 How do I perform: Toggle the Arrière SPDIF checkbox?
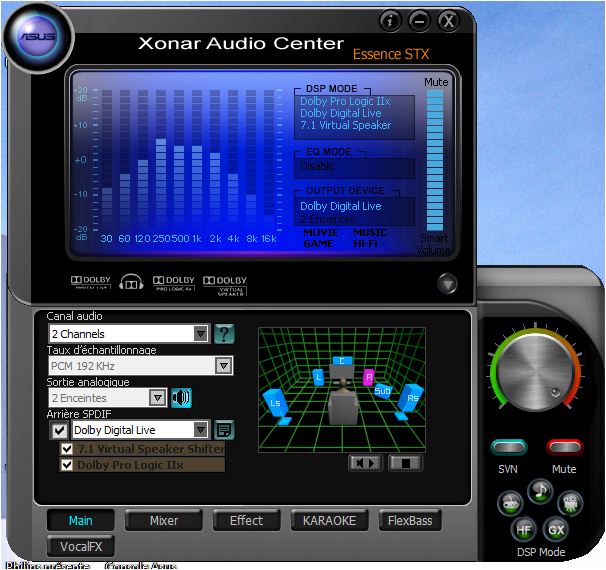(60, 430)
